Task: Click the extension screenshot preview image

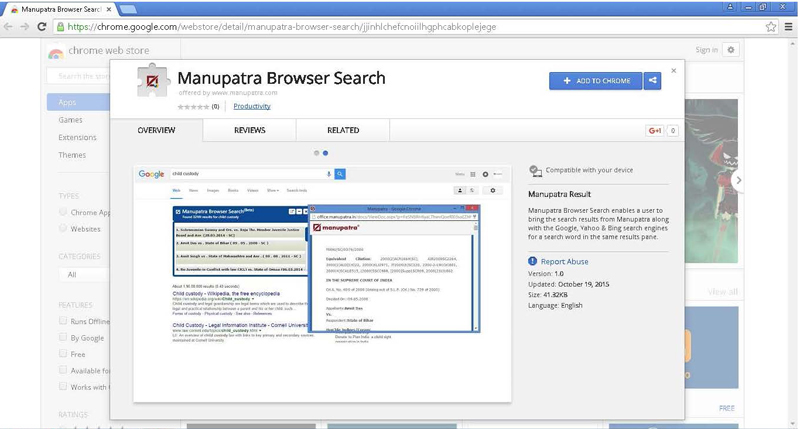Action: click(322, 284)
